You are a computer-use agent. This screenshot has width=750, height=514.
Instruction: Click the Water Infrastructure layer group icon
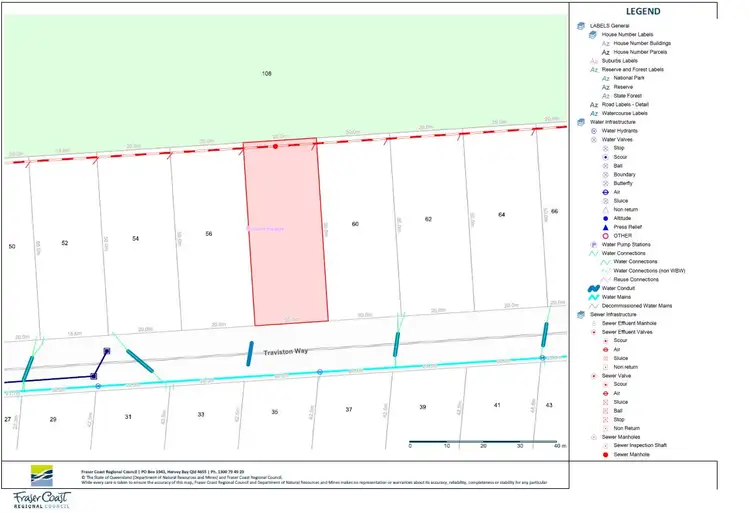point(581,122)
